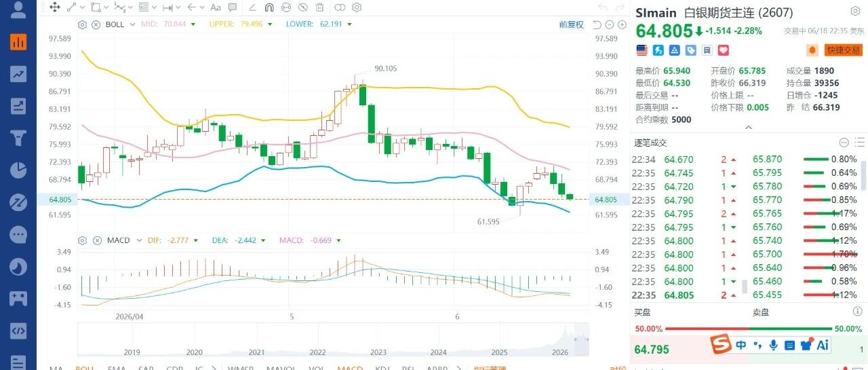Zoom out the chart with minus icon
The height and width of the screenshot is (370, 868).
[x=610, y=24]
